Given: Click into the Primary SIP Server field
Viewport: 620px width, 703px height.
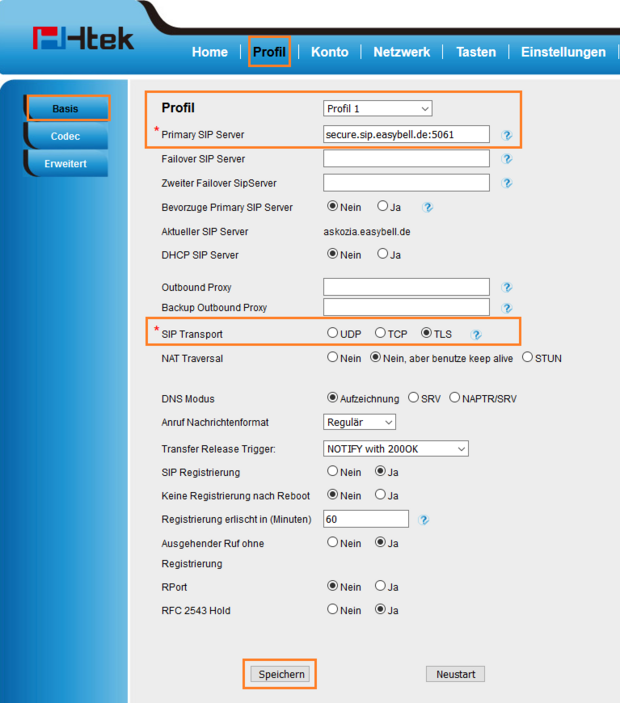Looking at the screenshot, I should [x=406, y=134].
